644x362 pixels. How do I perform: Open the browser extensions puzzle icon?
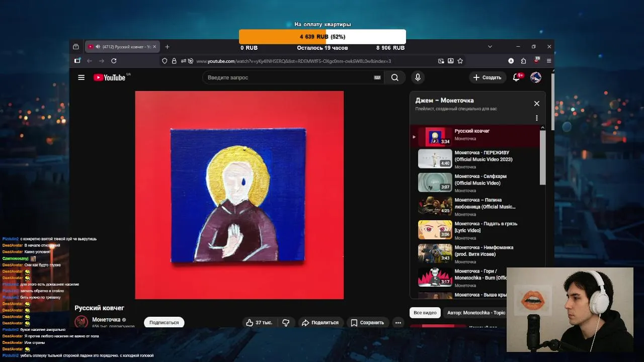(x=523, y=61)
